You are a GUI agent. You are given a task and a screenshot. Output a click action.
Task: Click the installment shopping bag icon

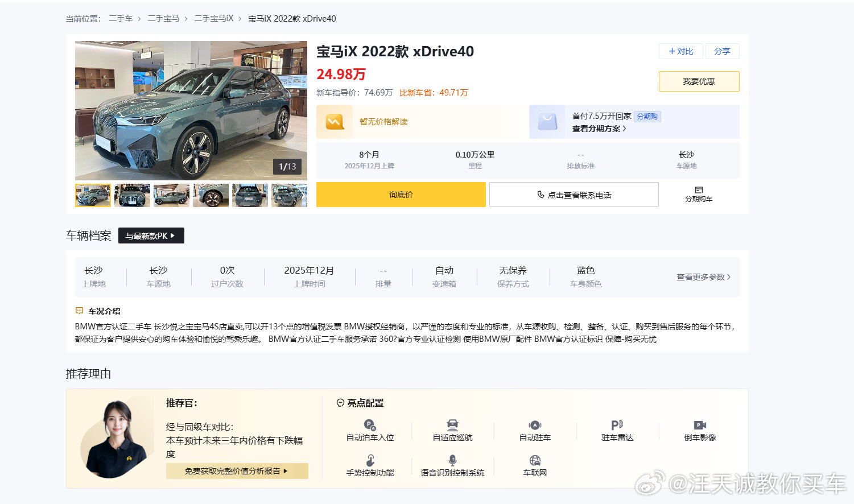point(547,122)
